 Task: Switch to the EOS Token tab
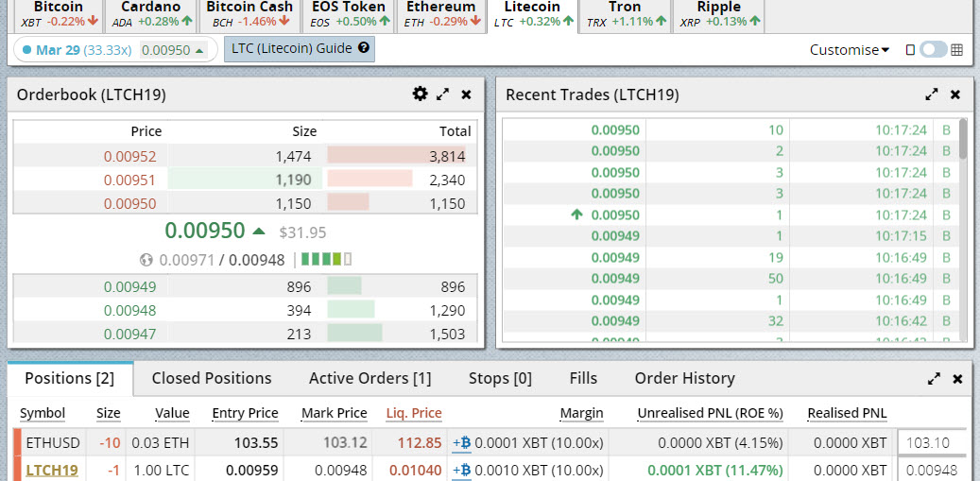click(x=349, y=15)
